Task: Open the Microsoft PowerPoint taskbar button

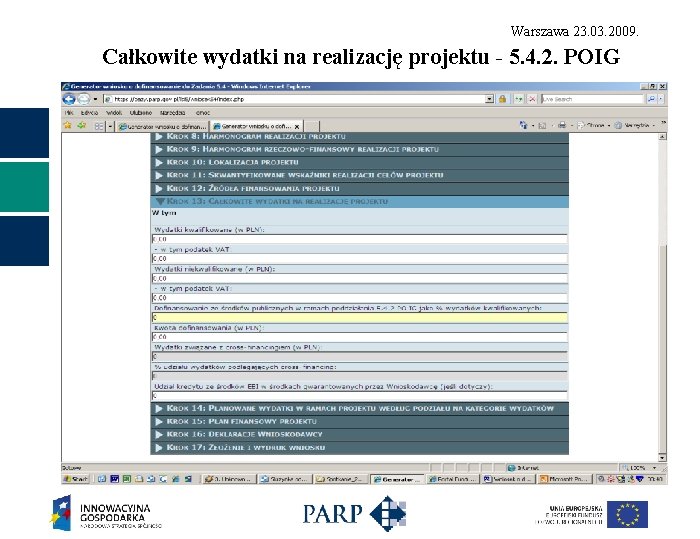Action: pyautogui.click(x=564, y=479)
